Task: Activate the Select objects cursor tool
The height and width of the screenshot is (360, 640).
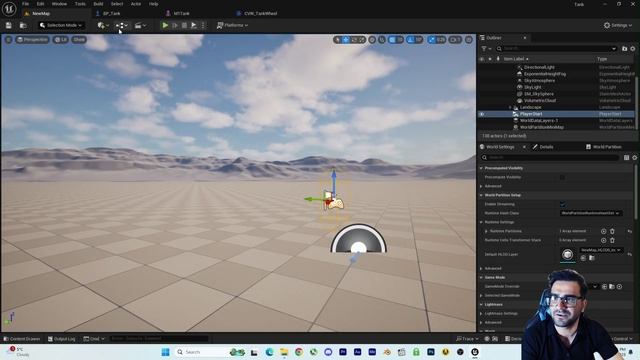Action: 337,40
